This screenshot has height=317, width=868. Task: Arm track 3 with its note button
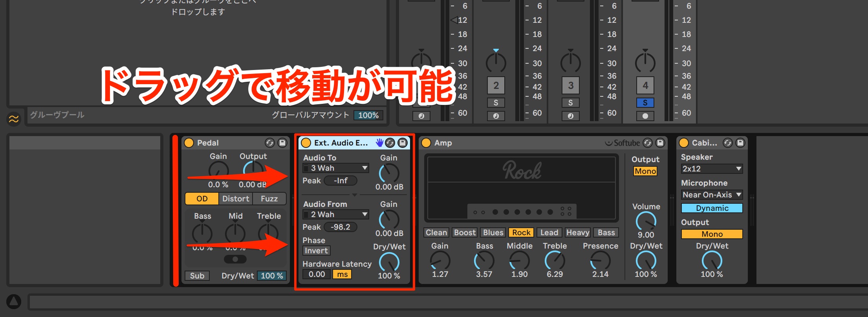pyautogui.click(x=570, y=116)
